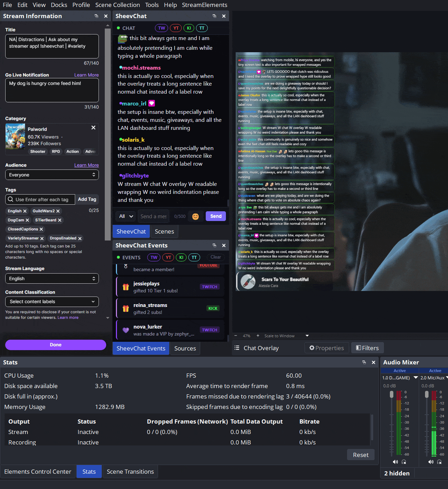Remove the GuildWars2 tag
The width and height of the screenshot is (448, 489).
(58, 211)
